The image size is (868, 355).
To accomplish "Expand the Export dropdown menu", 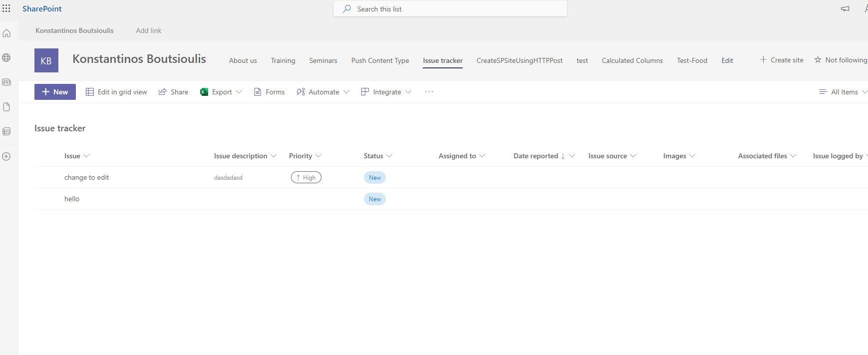I will pyautogui.click(x=221, y=92).
